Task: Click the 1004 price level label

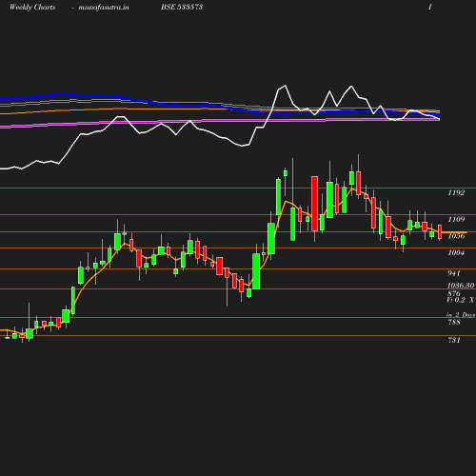Action: pyautogui.click(x=456, y=252)
